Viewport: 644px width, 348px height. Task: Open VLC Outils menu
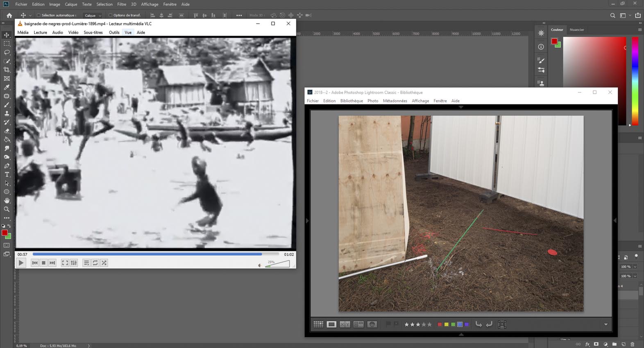114,32
